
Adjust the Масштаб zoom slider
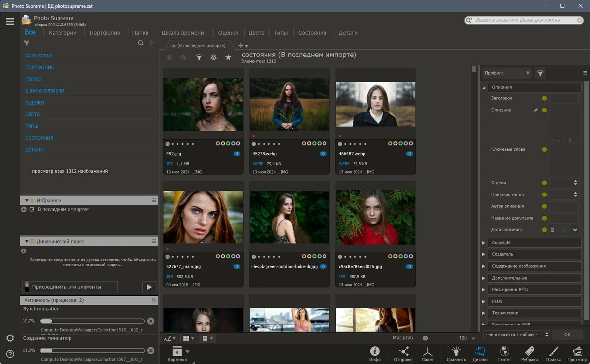[425, 338]
